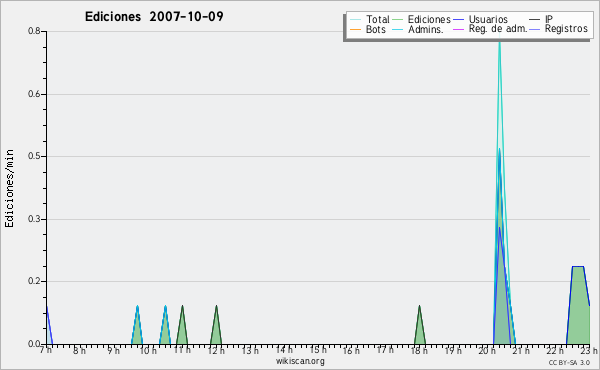Click the green Ediciones line swatch
Viewport: 600px width, 370px height.
pyautogui.click(x=398, y=20)
